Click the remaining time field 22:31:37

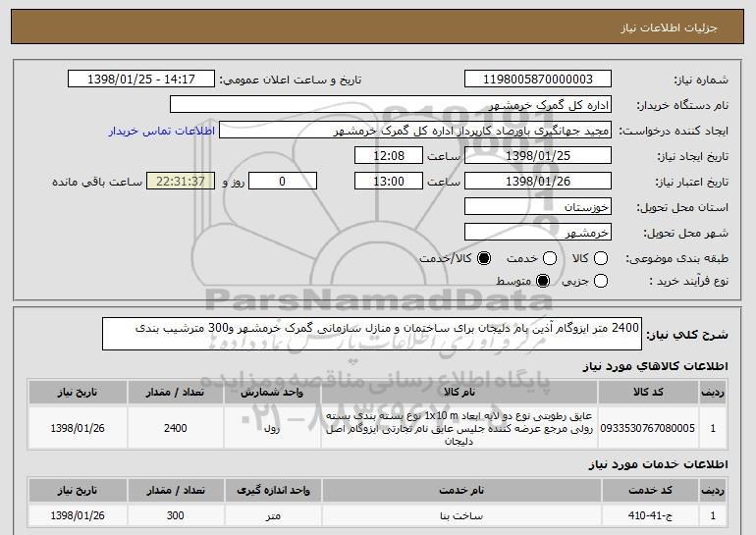pyautogui.click(x=181, y=182)
